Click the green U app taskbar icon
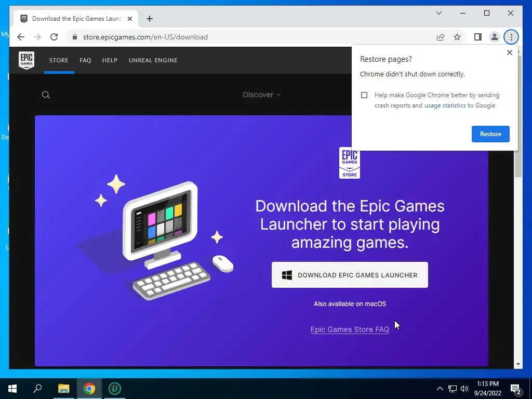 [x=115, y=389]
